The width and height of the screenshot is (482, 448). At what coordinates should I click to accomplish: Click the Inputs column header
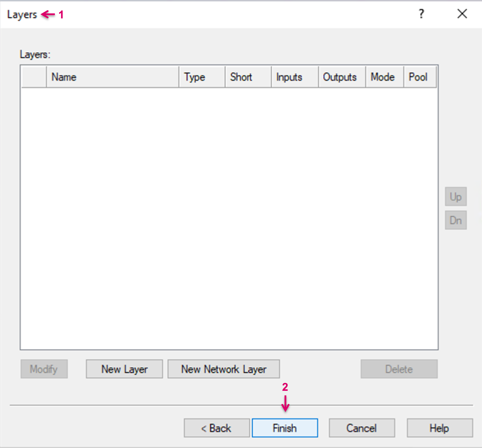click(x=295, y=77)
